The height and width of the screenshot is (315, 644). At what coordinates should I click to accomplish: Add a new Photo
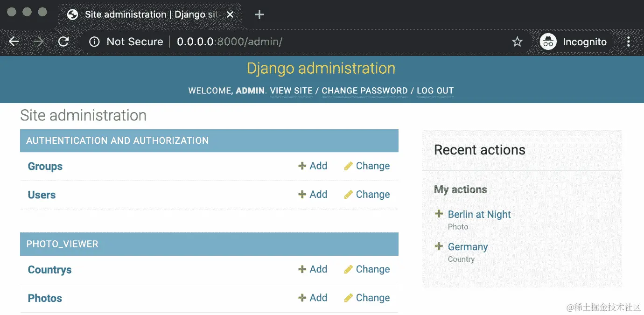[313, 298]
